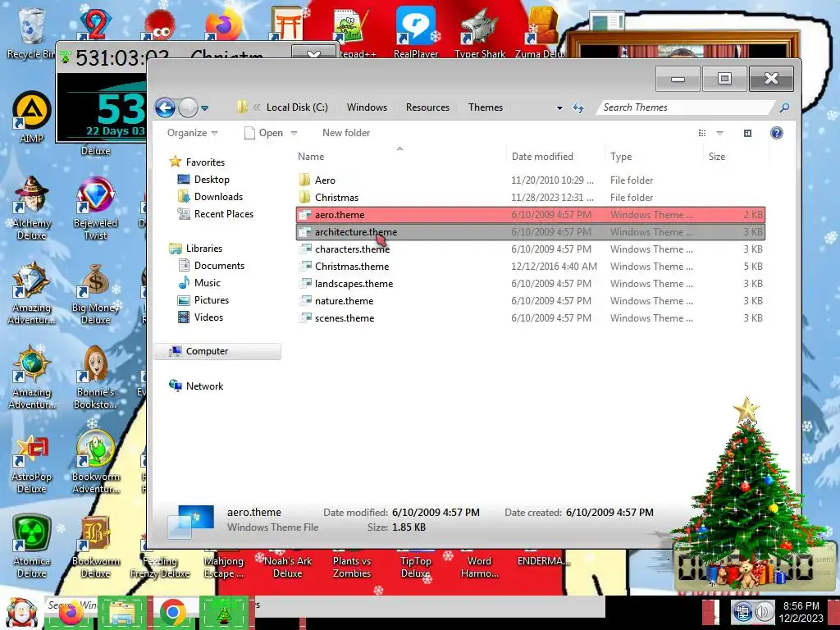Screen dimensions: 840x630
Task: Select the Documents library
Action: click(211, 265)
